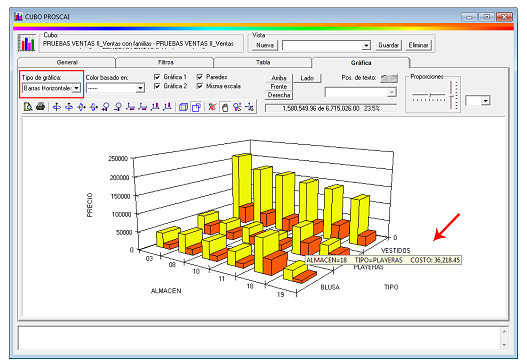Click the zoom out magnifier icon

coord(118,107)
